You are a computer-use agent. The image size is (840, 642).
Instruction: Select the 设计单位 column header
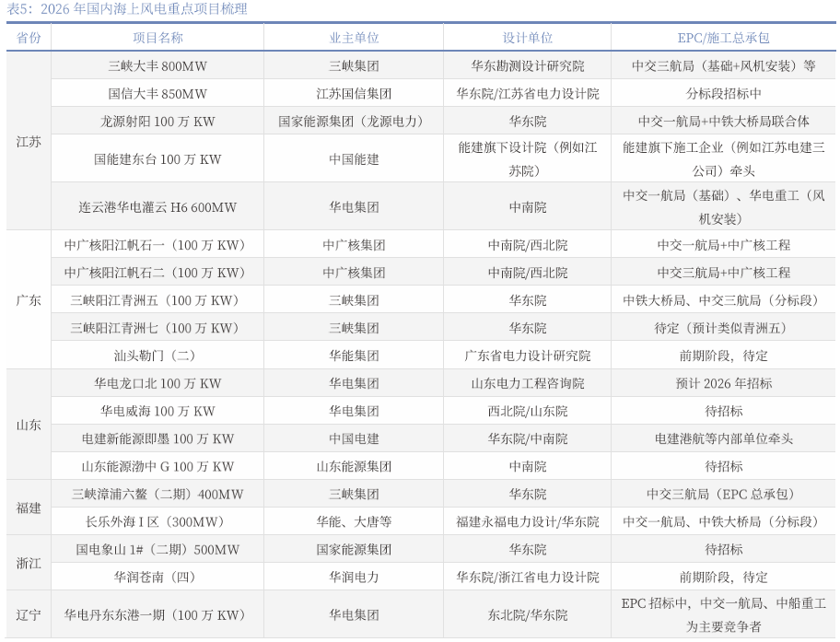pyautogui.click(x=527, y=38)
